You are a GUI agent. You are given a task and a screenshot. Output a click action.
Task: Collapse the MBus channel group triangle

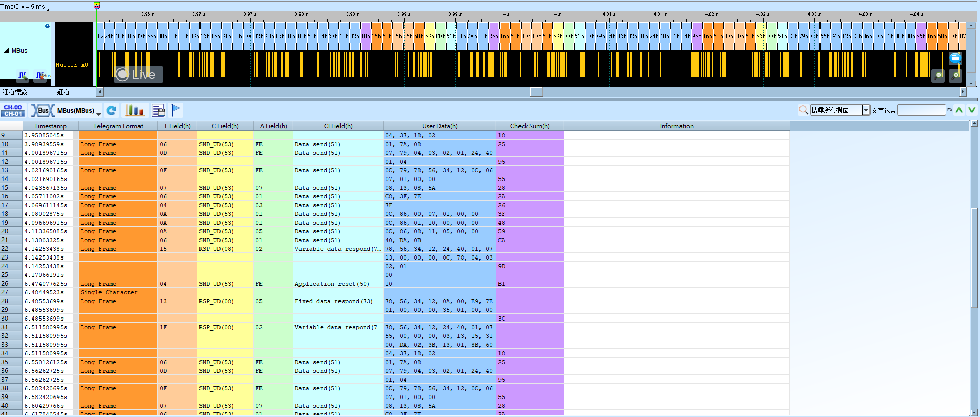[x=6, y=51]
